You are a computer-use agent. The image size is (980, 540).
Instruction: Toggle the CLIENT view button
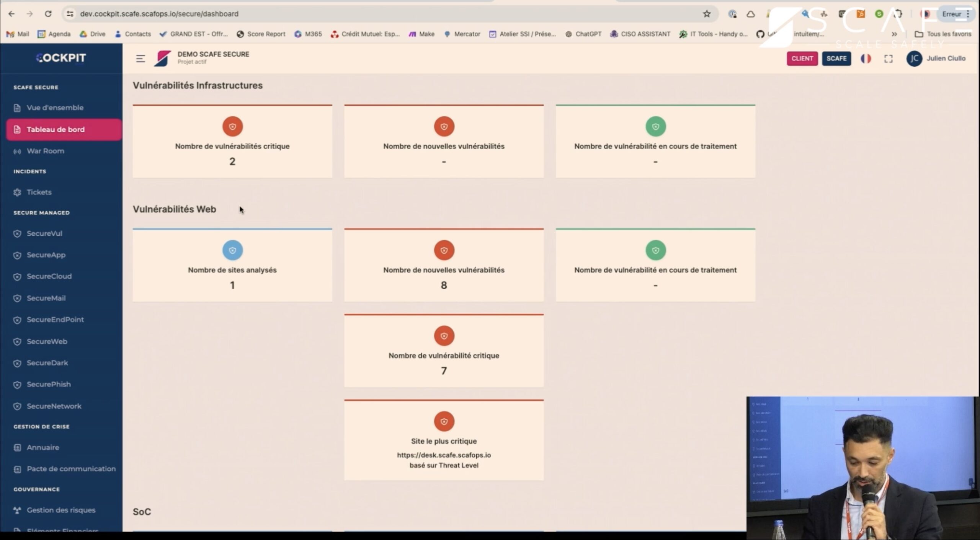802,58
